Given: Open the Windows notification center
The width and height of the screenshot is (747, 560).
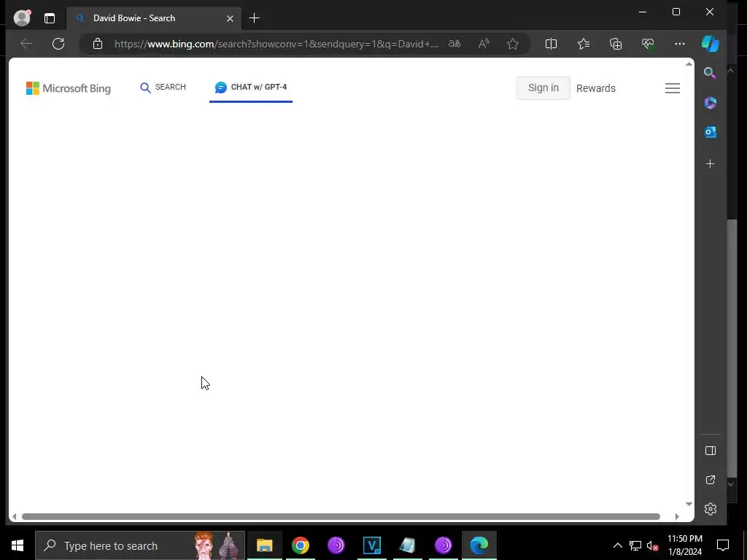Looking at the screenshot, I should (723, 545).
